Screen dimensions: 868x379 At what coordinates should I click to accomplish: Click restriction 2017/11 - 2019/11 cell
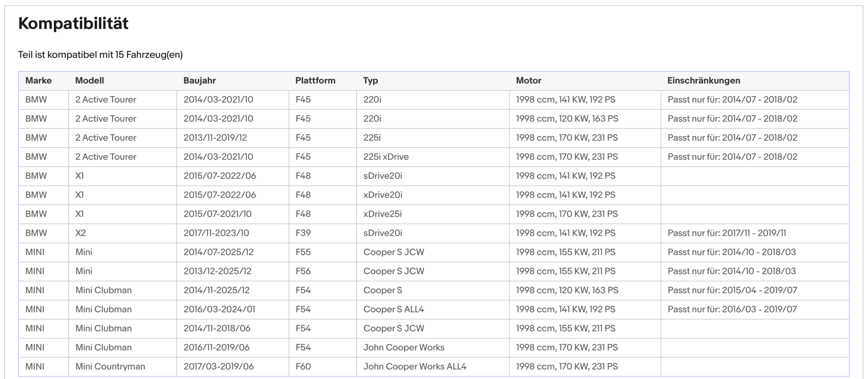(x=755, y=233)
